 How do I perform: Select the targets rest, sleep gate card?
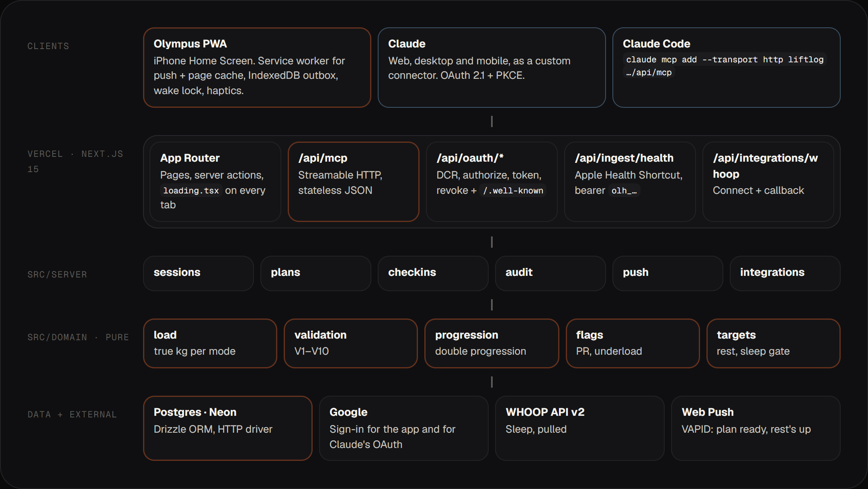774,343
